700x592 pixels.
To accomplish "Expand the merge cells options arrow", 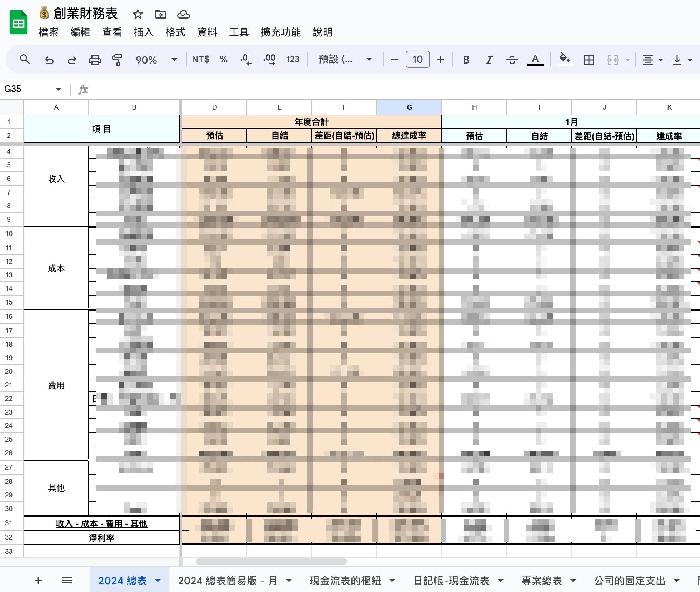I will click(627, 60).
